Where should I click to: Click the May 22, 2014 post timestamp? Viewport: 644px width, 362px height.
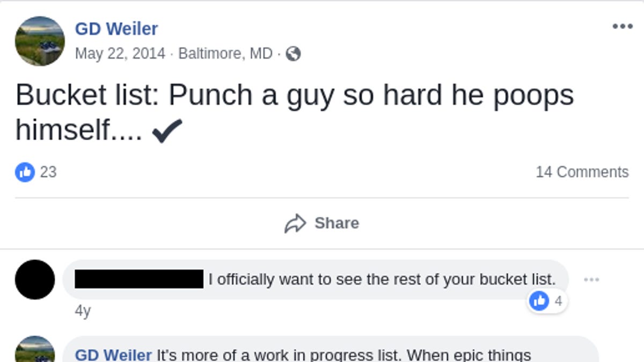[x=120, y=54]
